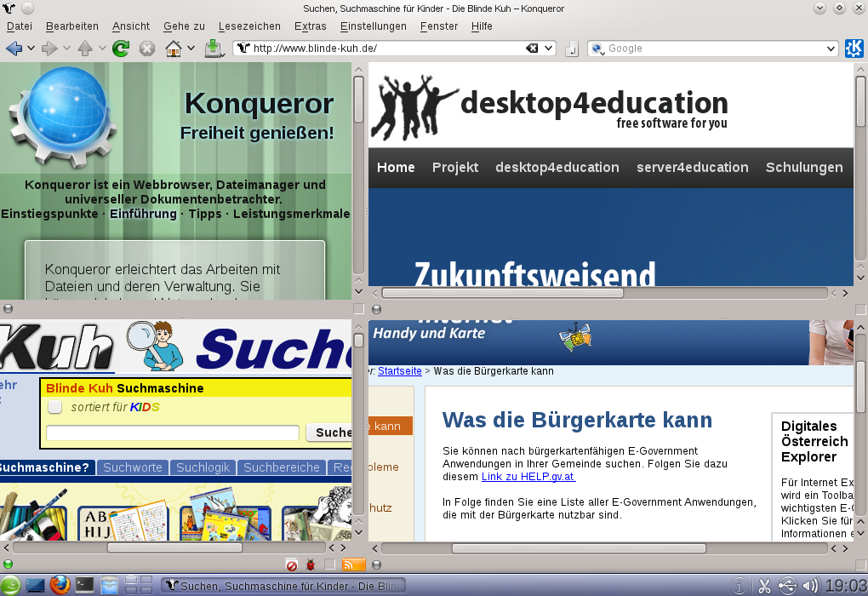Toggle link checkbox of the Blinde Kuh view
This screenshot has height=596, width=868.
(330, 564)
